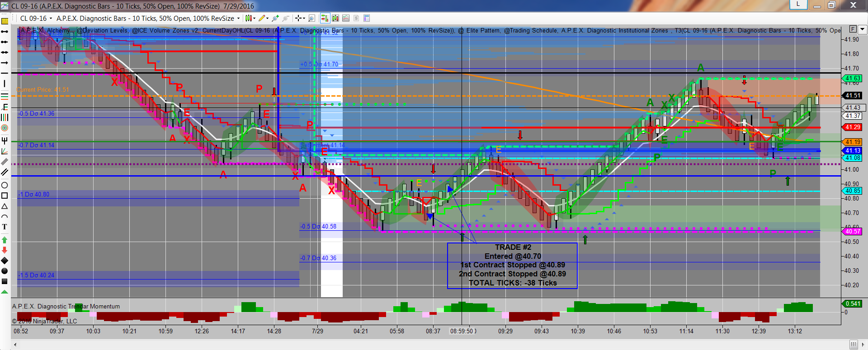Select the green Triangle Up marker tool
Image resolution: width=868 pixels, height=350 pixels.
(x=5, y=292)
